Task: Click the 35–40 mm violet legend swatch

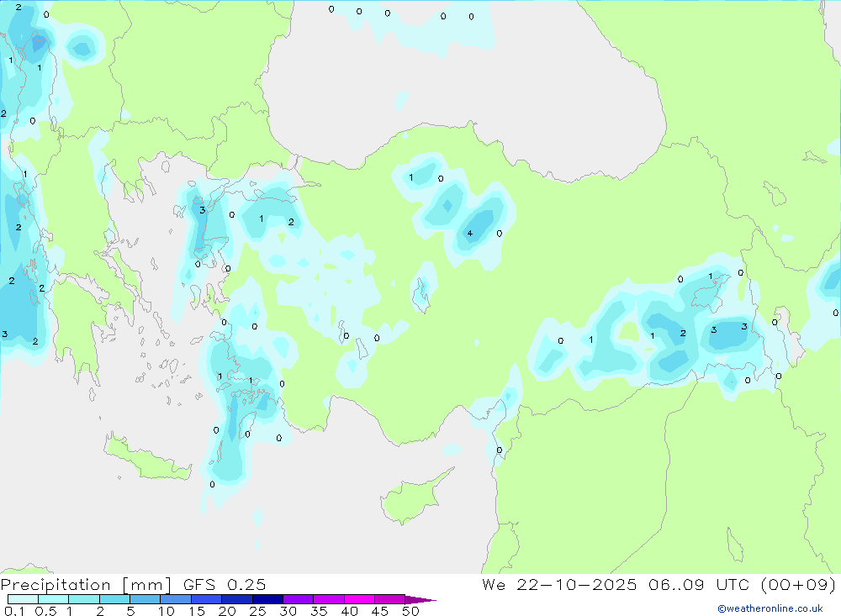Action: point(329,599)
